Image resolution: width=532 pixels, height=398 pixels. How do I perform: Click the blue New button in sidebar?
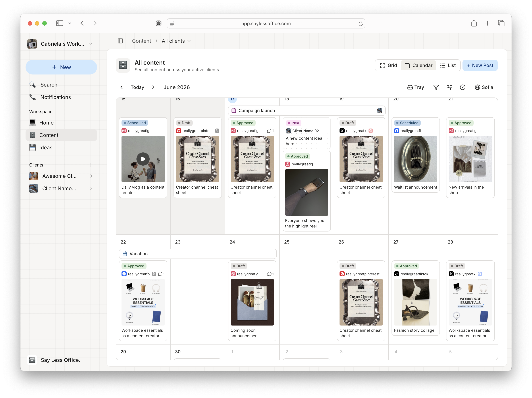(61, 67)
